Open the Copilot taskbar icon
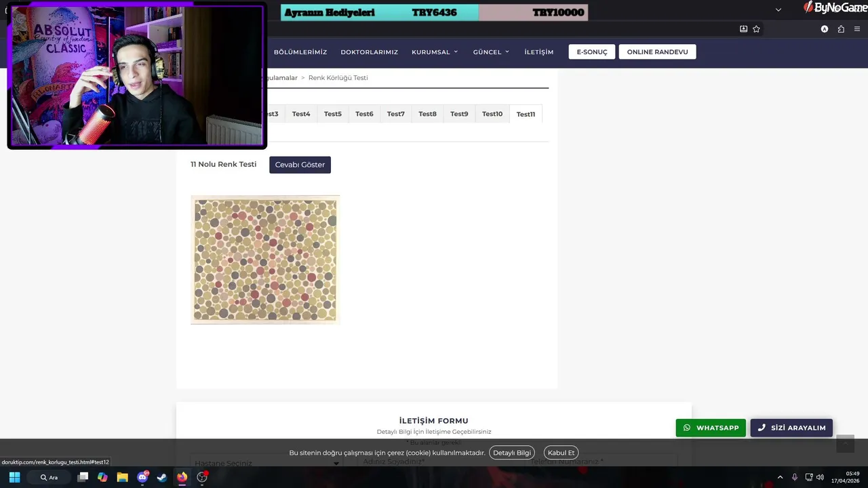This screenshot has height=488, width=868. 102,477
